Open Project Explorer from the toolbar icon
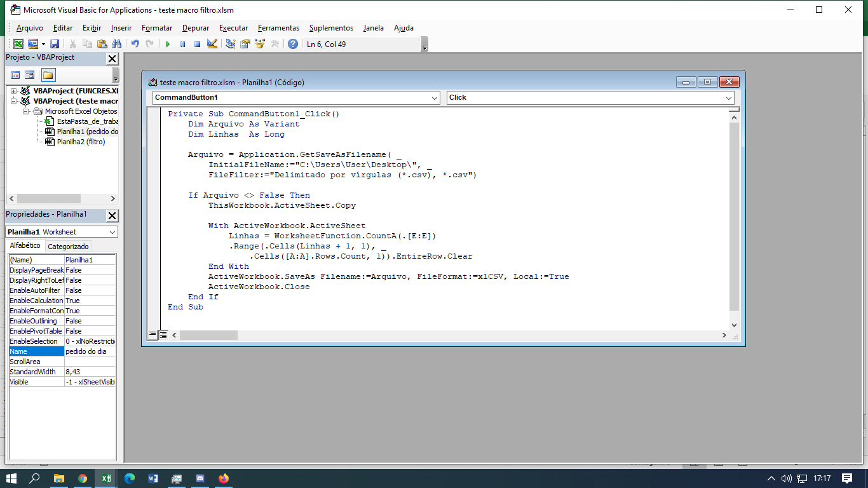This screenshot has height=488, width=868. pyautogui.click(x=230, y=44)
